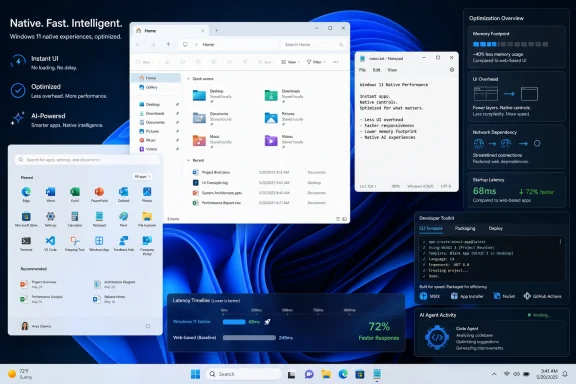Click the App Installer option
This screenshot has height=384, width=576.
[467, 296]
